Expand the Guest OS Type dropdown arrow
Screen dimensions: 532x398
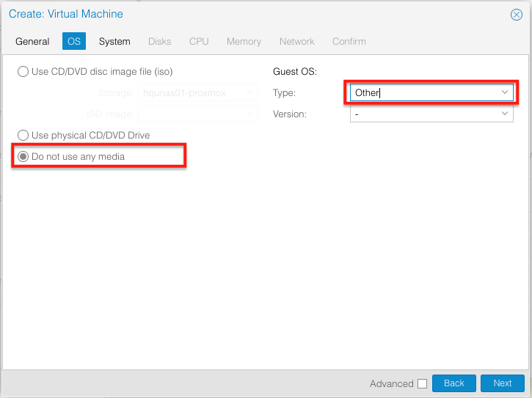(505, 92)
